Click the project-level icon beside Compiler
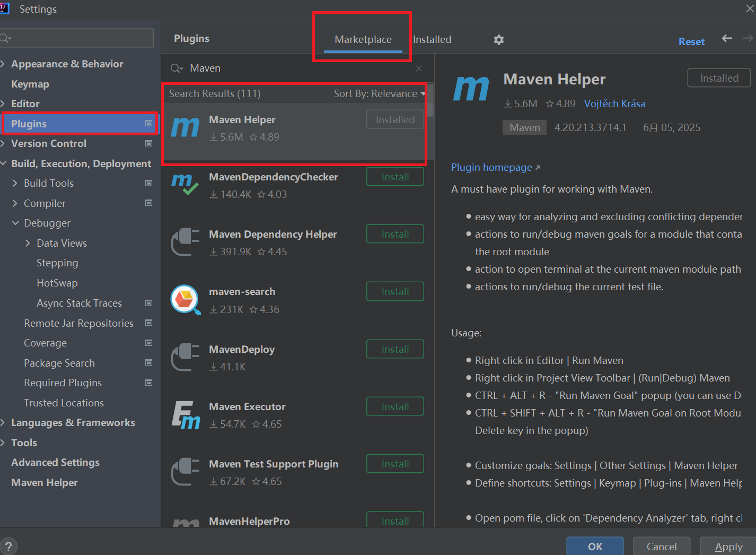This screenshot has width=756, height=555. point(149,203)
